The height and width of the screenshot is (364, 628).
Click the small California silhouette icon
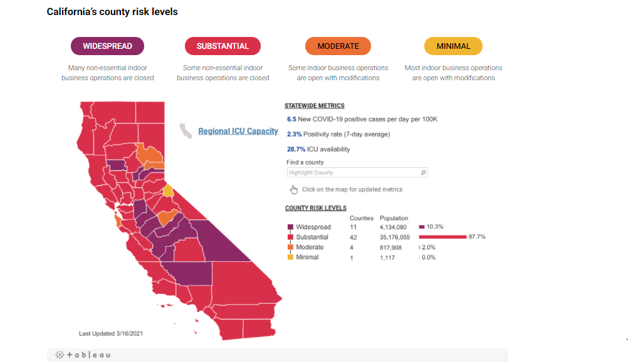point(186,130)
